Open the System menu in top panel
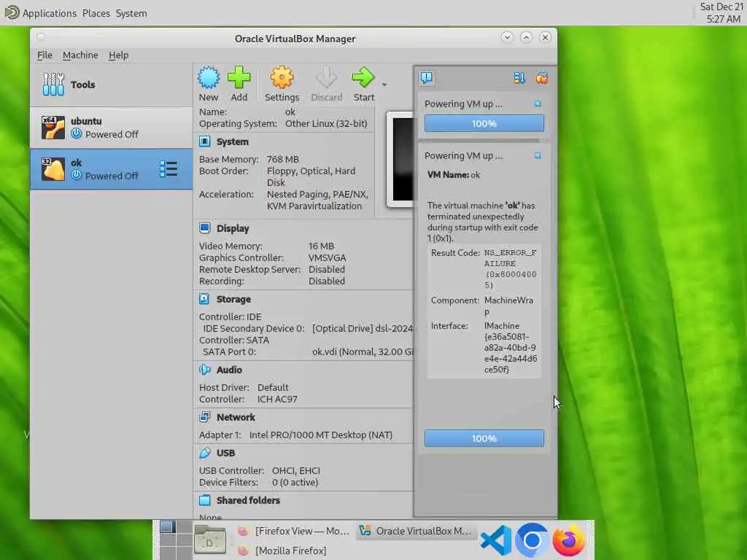 (131, 13)
